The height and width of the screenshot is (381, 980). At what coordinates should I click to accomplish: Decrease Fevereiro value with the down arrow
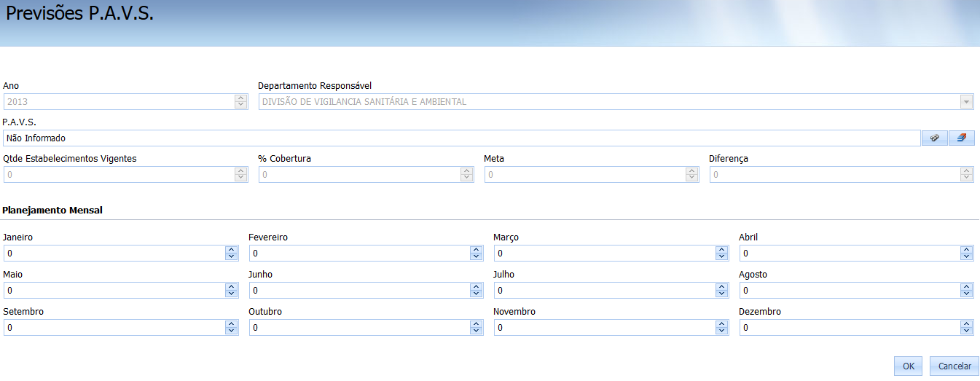click(x=477, y=256)
